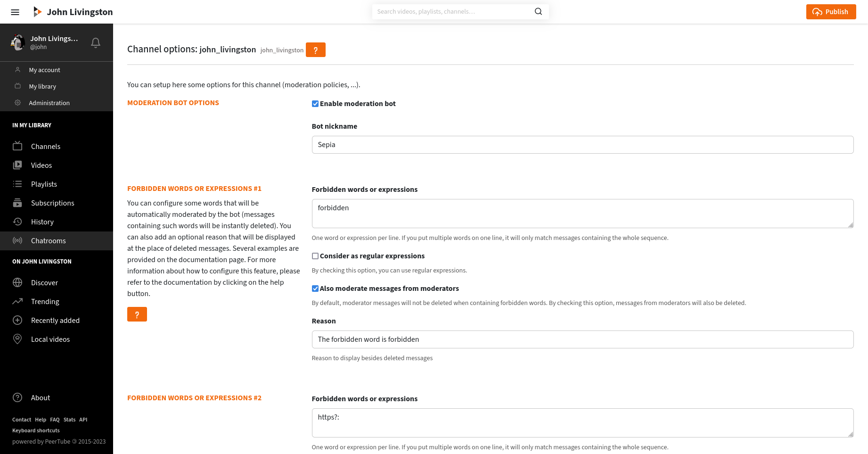Viewport: 868px width, 454px height.
Task: Disable the Enable moderation bot checkbox
Action: pyautogui.click(x=315, y=104)
